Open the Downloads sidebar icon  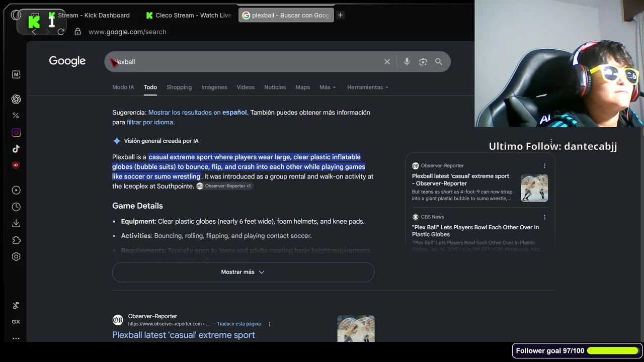pyautogui.click(x=16, y=223)
